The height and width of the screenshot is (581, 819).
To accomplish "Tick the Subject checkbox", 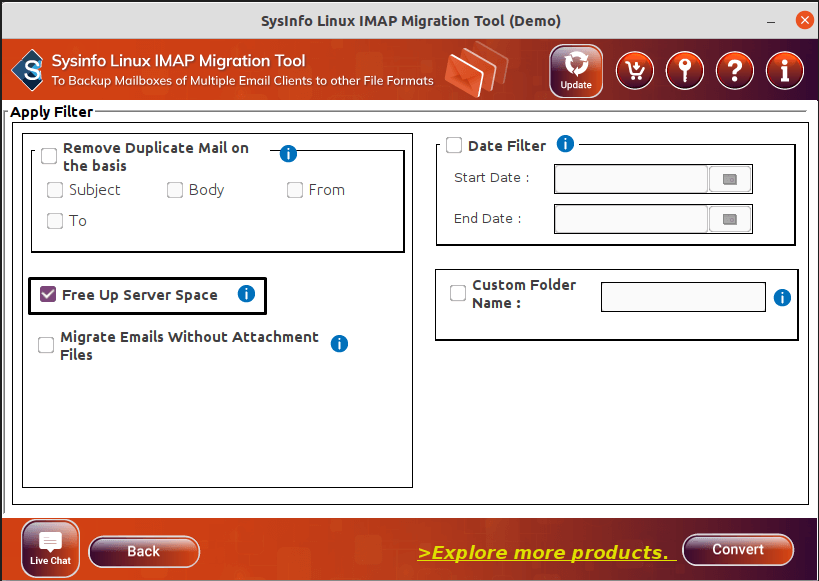I will pyautogui.click(x=55, y=190).
